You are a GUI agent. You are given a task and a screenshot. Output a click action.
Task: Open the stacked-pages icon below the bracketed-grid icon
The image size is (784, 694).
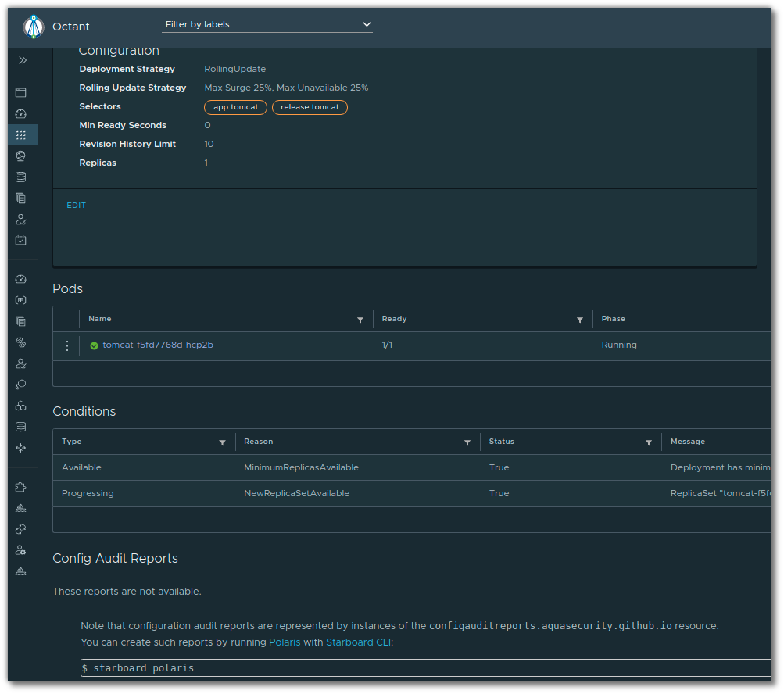(20, 321)
